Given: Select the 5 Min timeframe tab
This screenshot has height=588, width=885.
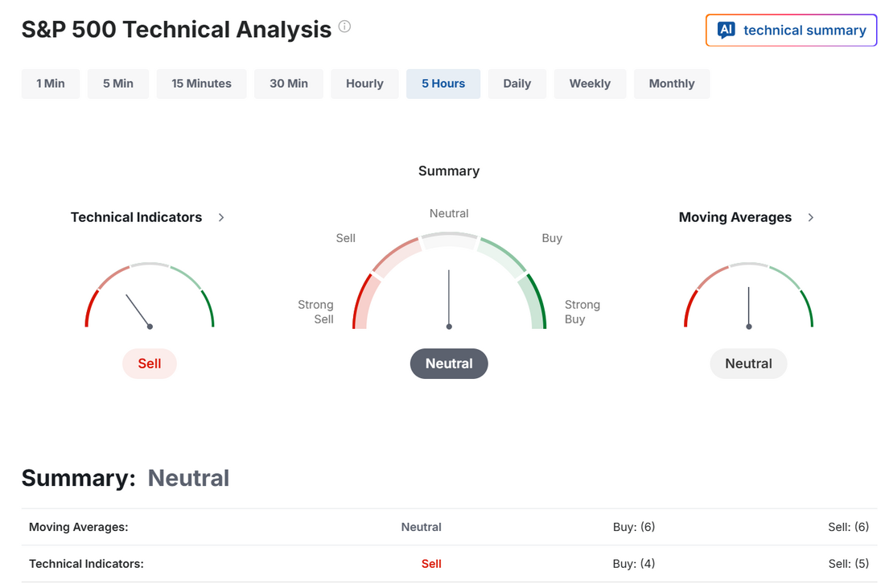Looking at the screenshot, I should coord(118,84).
